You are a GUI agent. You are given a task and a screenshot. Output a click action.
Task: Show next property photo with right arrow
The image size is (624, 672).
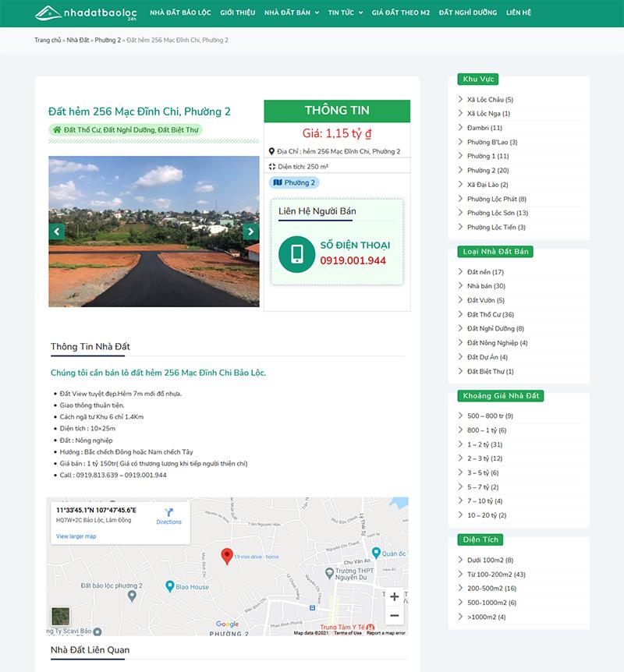(250, 232)
